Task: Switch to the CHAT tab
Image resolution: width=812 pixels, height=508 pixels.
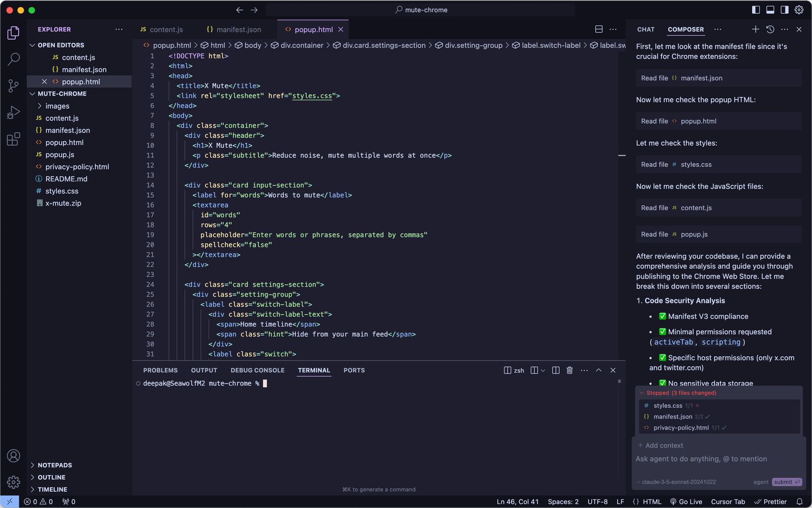Action: coord(646,29)
